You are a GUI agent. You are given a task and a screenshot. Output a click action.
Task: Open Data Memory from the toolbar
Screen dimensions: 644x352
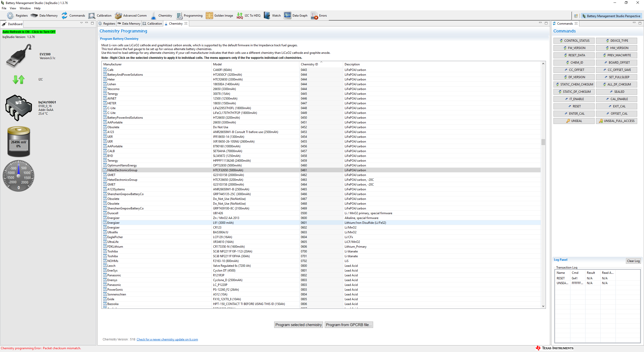[44, 16]
